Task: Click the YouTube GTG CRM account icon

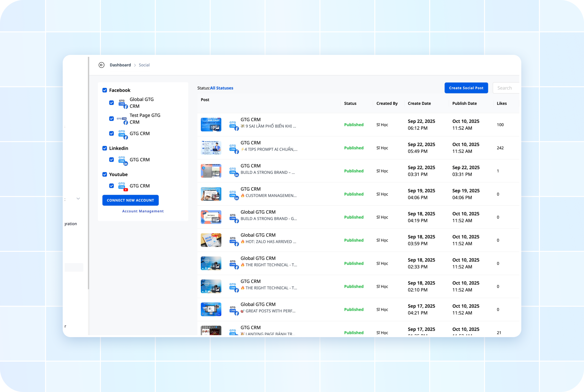Action: pos(123,186)
